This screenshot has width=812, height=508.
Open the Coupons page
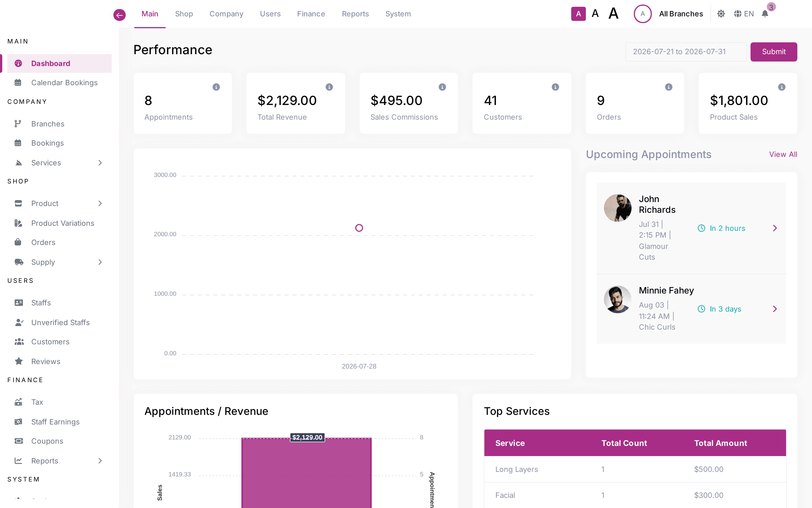click(x=59, y=441)
